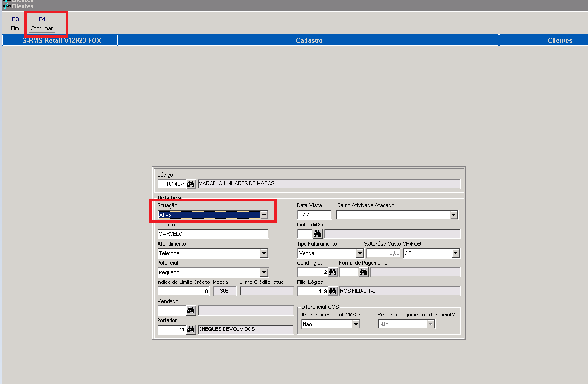Expand the CIF/FOB dropdown
The width and height of the screenshot is (588, 384).
click(x=455, y=253)
